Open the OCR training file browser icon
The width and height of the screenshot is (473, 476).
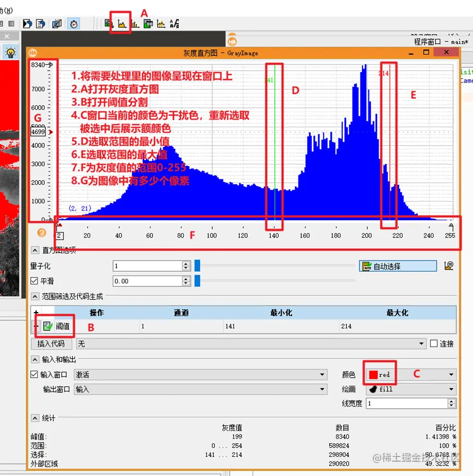(x=174, y=23)
